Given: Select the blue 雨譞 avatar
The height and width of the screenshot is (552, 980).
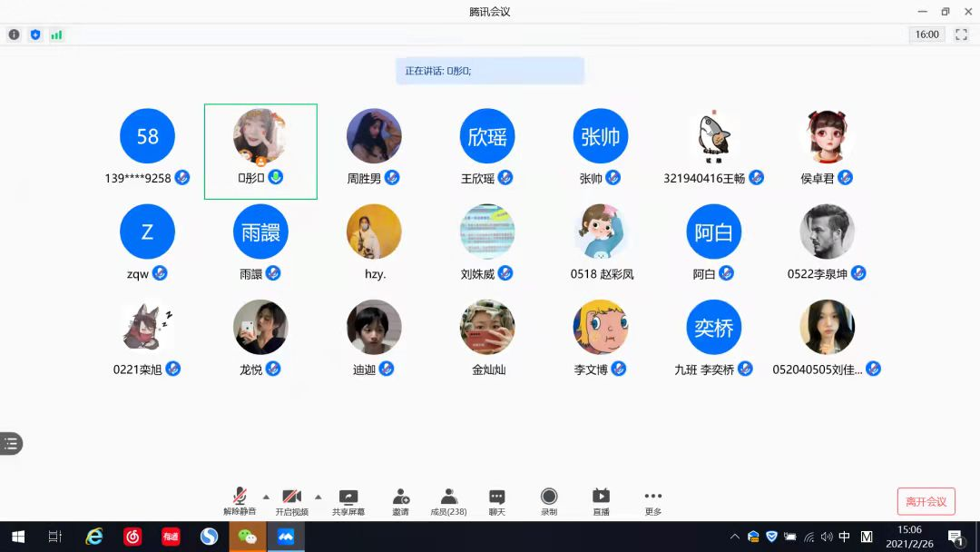Looking at the screenshot, I should (260, 232).
